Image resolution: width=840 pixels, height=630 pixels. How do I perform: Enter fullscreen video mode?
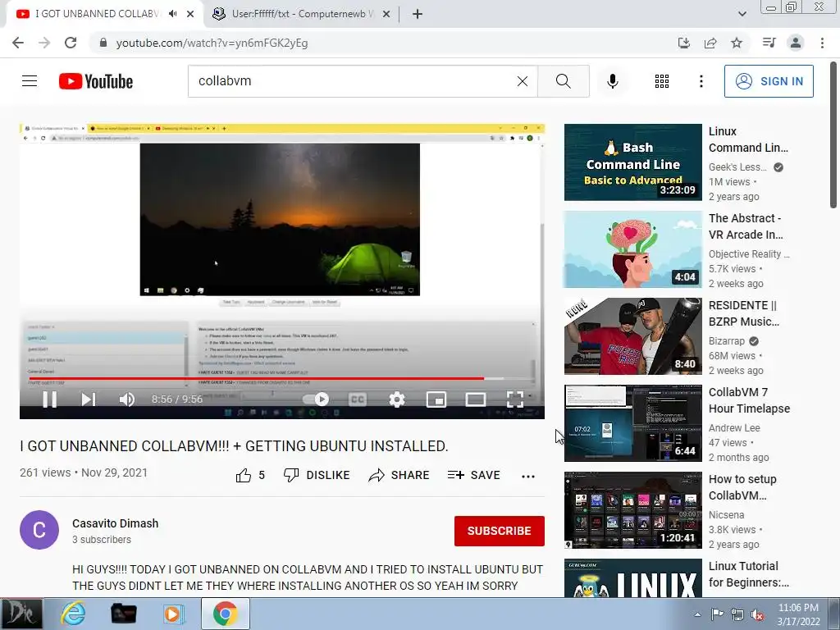515,399
